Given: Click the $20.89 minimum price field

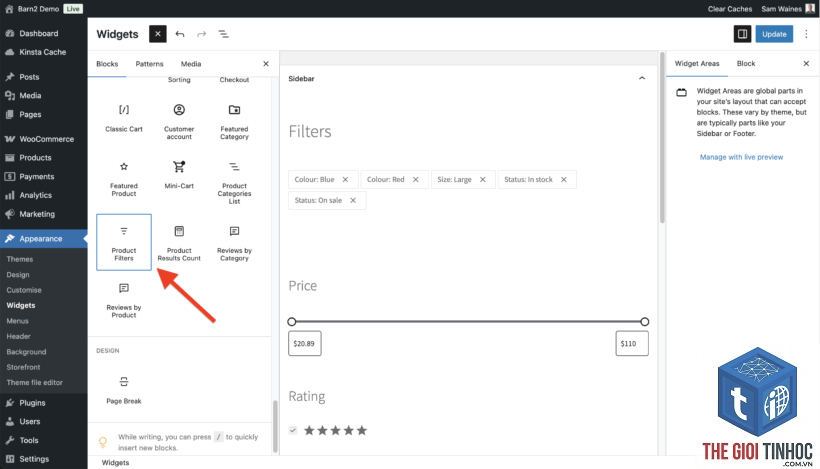Looking at the screenshot, I should coord(305,344).
